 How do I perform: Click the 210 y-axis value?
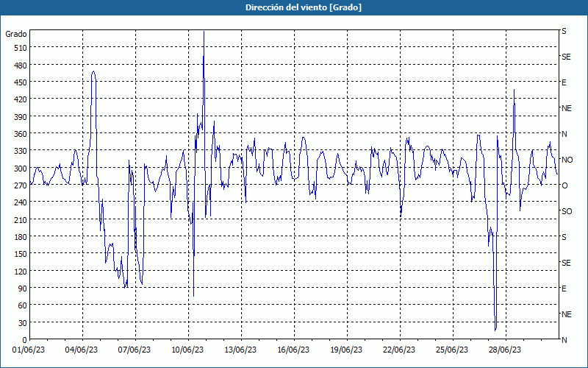click(x=21, y=220)
